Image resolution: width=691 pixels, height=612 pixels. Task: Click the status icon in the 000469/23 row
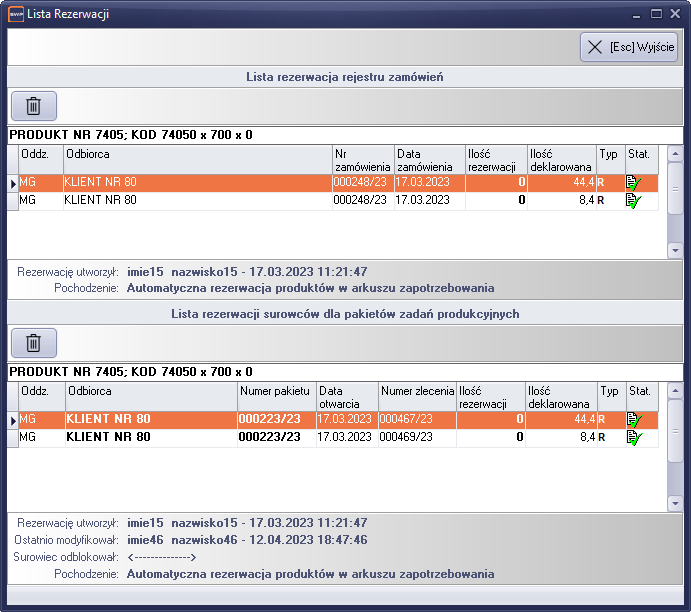click(633, 437)
